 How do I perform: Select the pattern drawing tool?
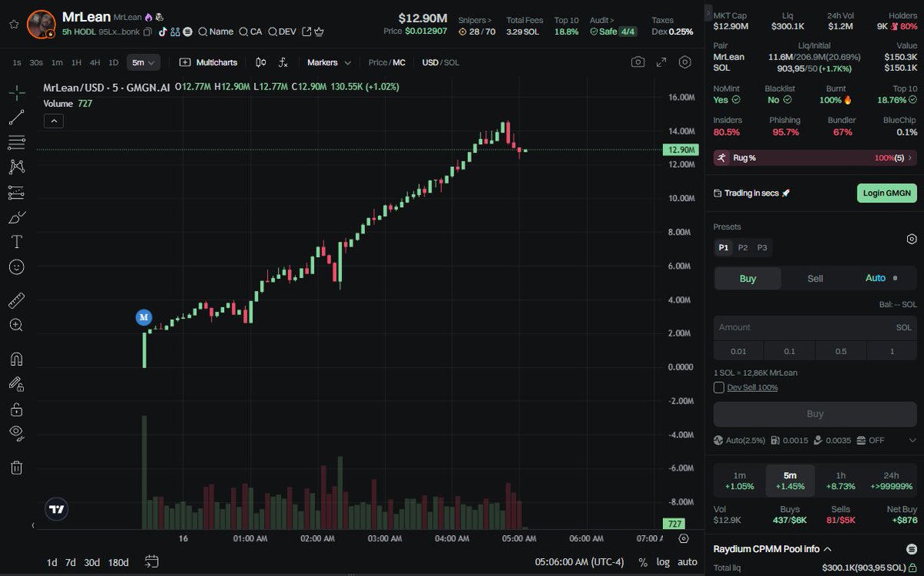coord(17,167)
